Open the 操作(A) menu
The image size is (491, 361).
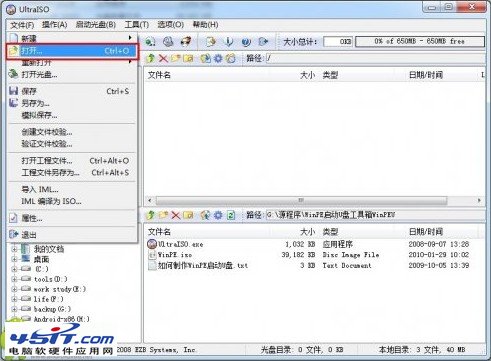point(54,25)
